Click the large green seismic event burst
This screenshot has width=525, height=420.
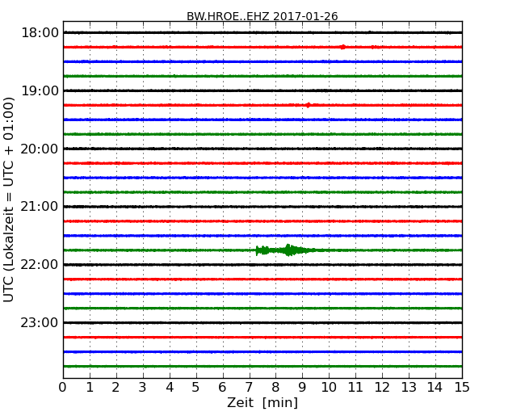coord(285,250)
